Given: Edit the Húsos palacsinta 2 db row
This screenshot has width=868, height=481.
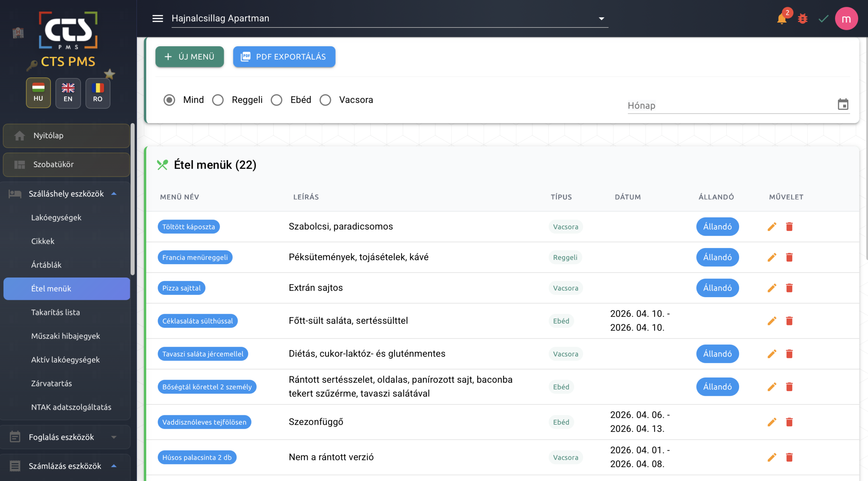Looking at the screenshot, I should click(772, 457).
